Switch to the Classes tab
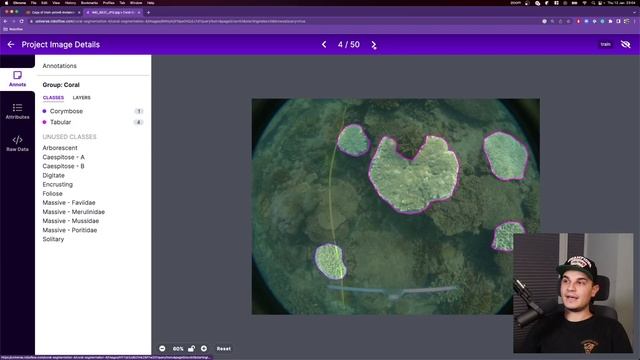The height and width of the screenshot is (360, 640). coord(53,98)
